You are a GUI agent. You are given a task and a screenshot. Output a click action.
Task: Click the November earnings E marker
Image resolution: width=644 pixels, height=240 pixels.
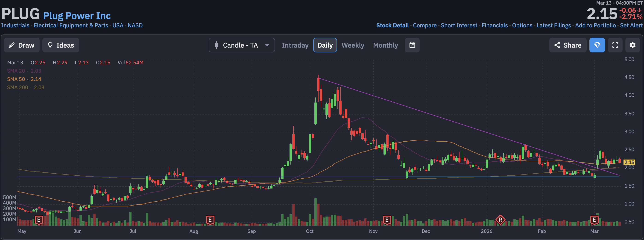click(x=387, y=220)
